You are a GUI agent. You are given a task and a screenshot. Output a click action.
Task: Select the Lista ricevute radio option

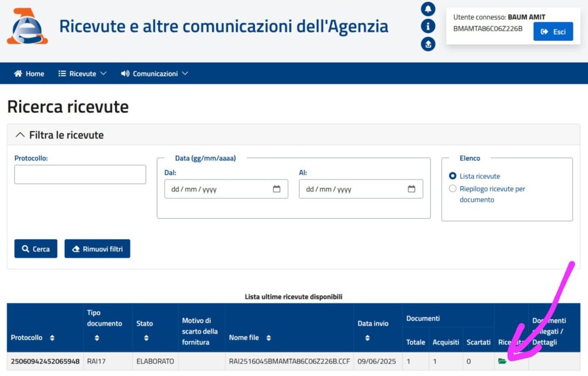(452, 177)
